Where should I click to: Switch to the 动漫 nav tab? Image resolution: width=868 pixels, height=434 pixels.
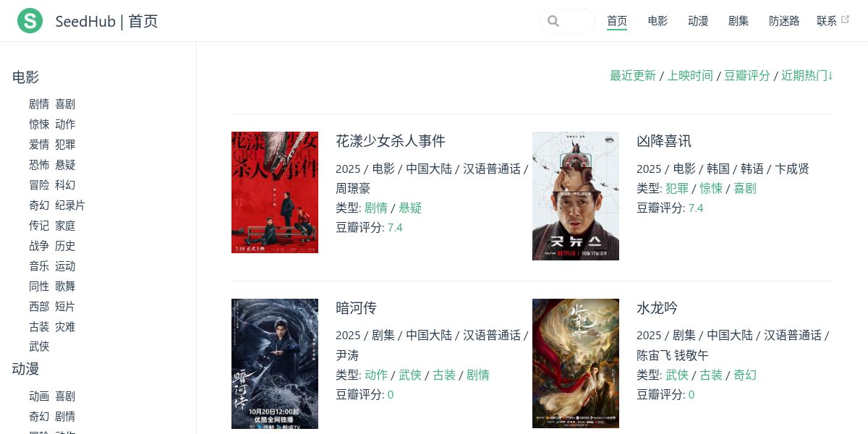coord(698,21)
